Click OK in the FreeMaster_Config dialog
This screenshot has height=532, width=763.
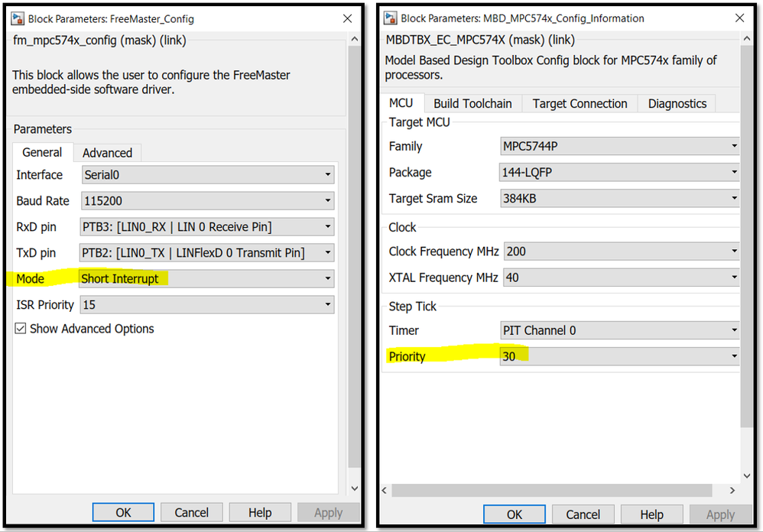pos(123,513)
